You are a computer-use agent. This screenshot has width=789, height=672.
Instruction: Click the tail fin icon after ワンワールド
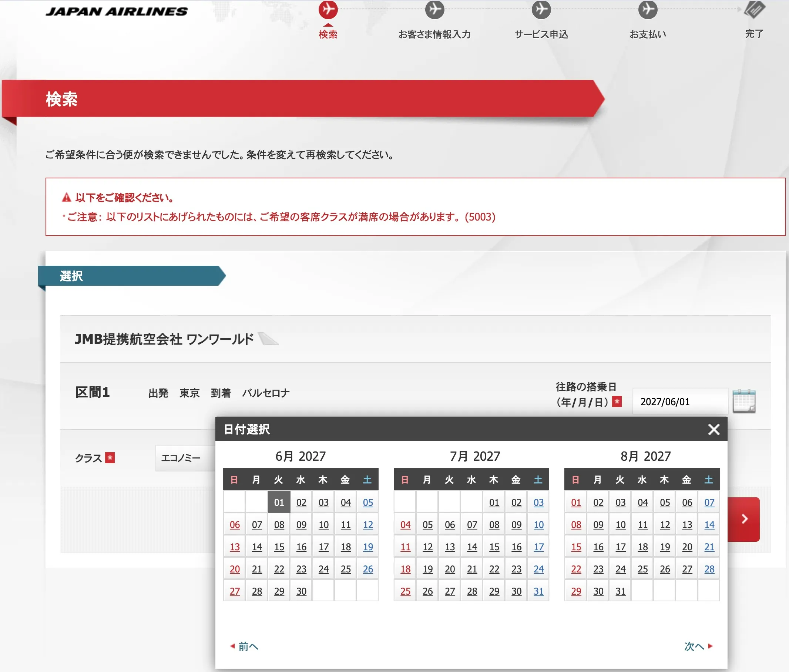pyautogui.click(x=268, y=339)
